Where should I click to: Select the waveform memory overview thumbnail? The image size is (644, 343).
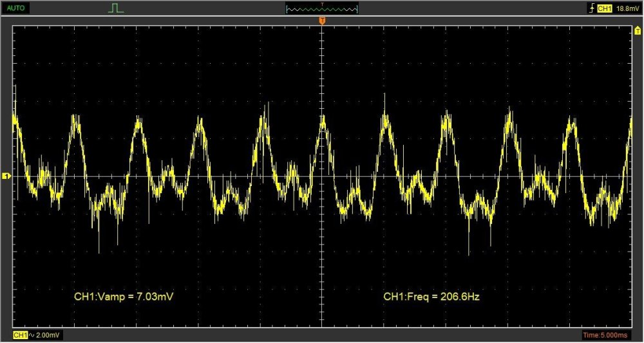click(x=322, y=9)
